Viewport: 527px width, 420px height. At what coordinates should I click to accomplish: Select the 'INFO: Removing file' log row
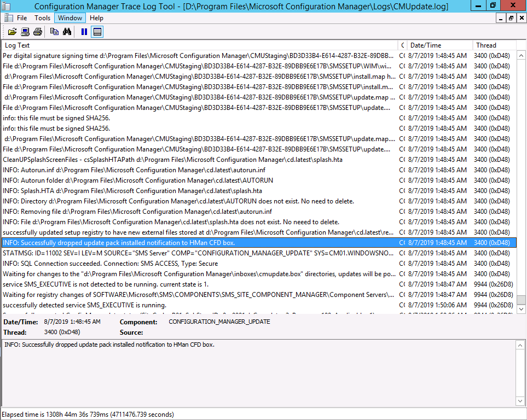pos(259,212)
